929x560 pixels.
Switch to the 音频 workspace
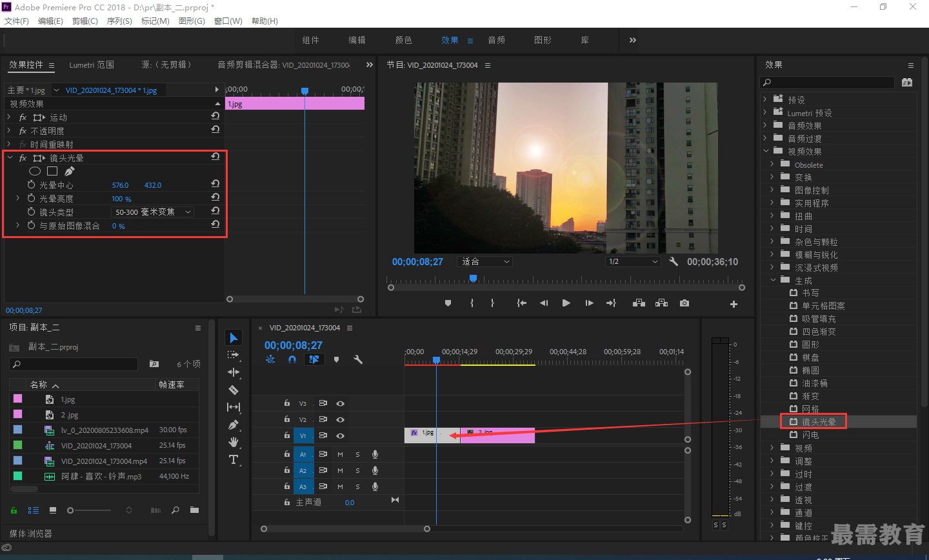pos(497,40)
